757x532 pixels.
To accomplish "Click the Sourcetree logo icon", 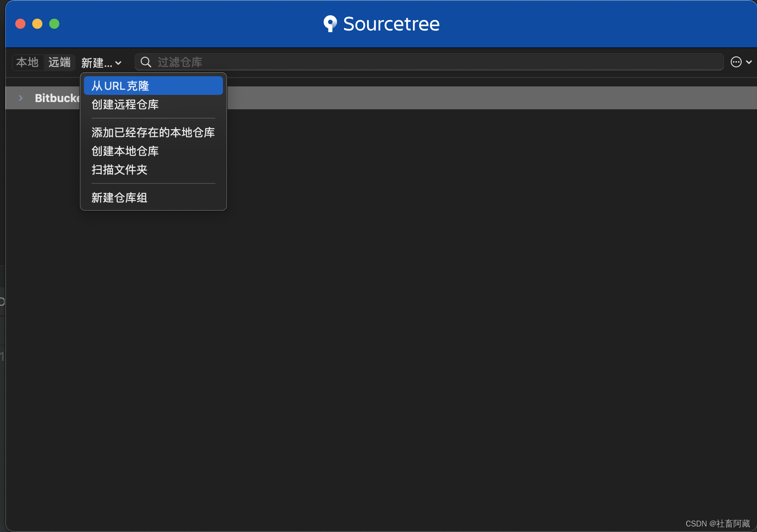I will (x=330, y=24).
